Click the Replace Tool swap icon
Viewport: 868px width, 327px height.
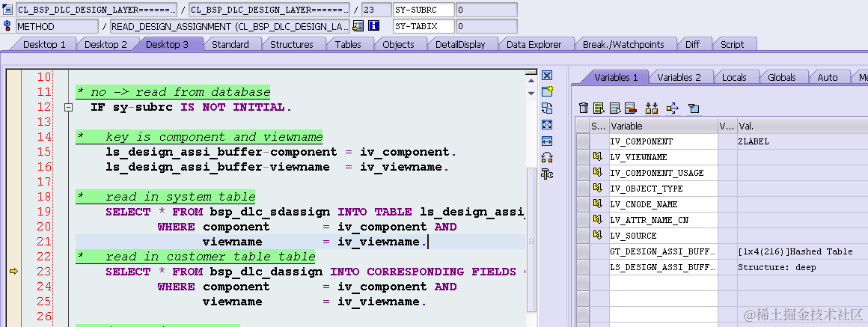547,109
